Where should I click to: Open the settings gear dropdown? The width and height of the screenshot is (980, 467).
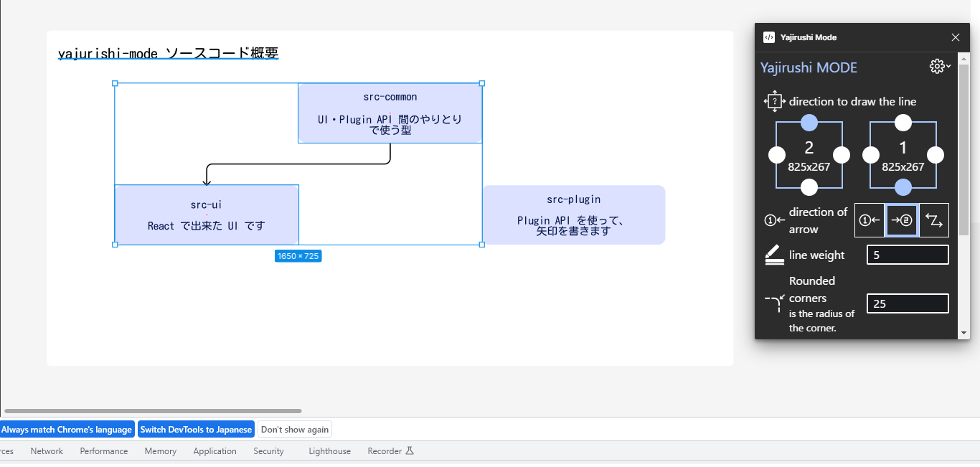tap(939, 66)
